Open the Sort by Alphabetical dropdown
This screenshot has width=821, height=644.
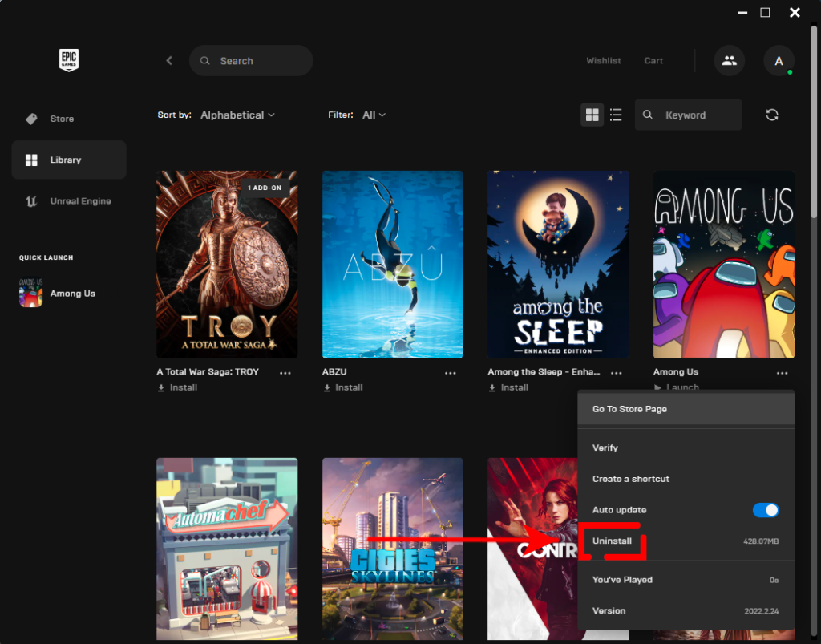pos(237,115)
